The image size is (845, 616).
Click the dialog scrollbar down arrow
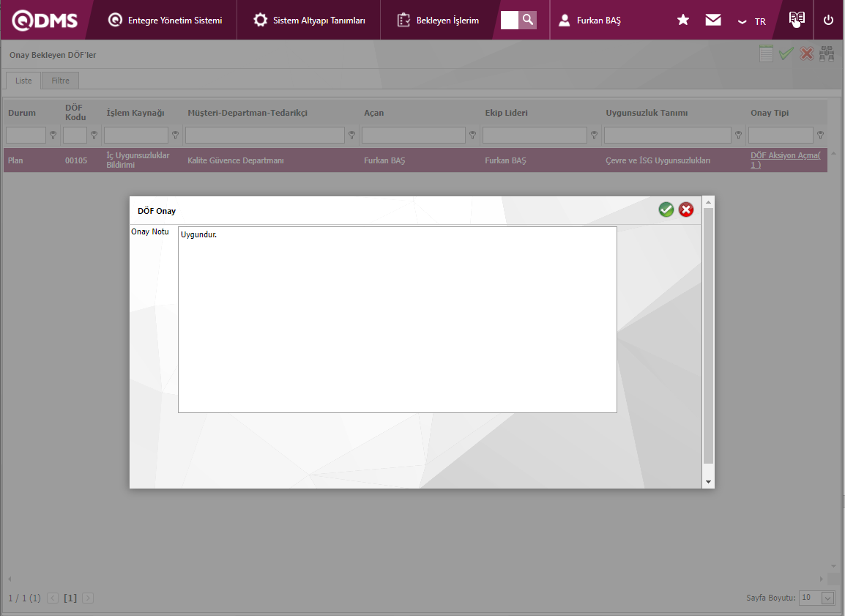point(707,482)
